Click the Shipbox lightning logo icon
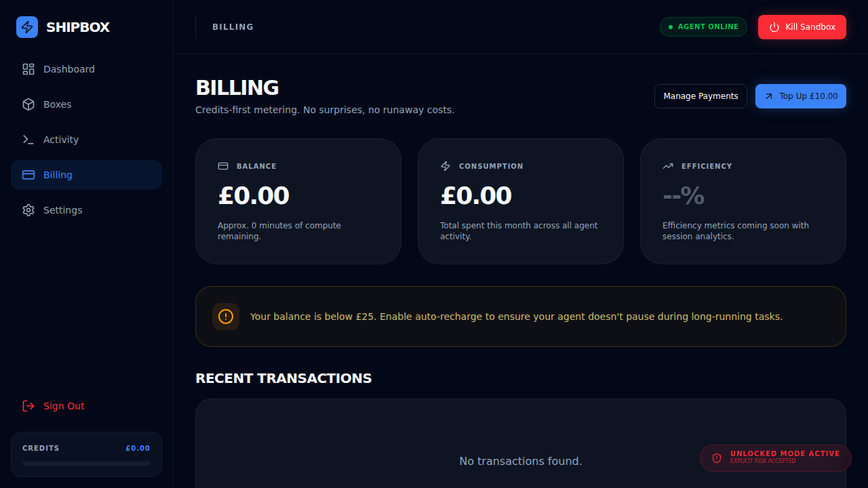The height and width of the screenshot is (488, 868). click(x=27, y=27)
